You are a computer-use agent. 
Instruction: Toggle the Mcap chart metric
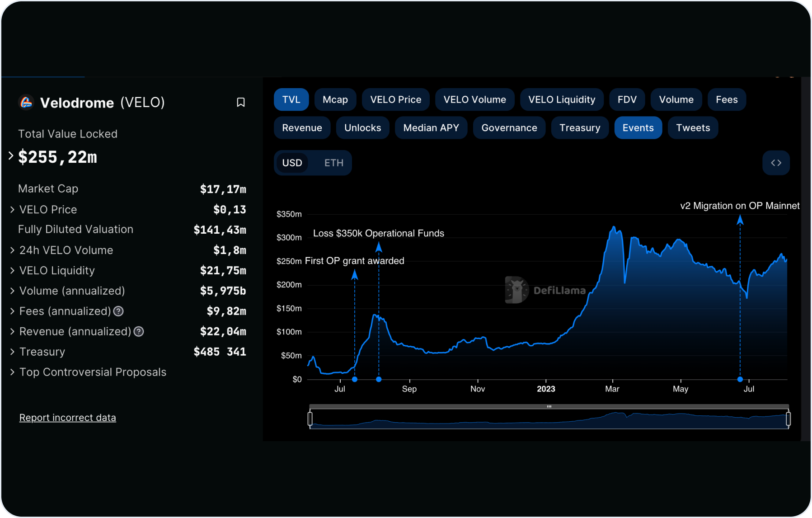click(335, 99)
